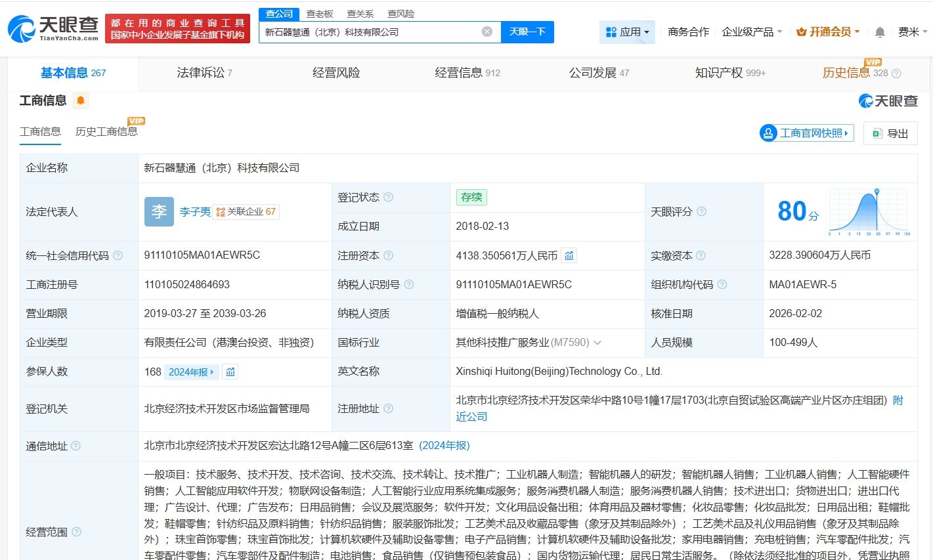Click the 导出 export button
The height and width of the screenshot is (560, 933).
pyautogui.click(x=890, y=133)
